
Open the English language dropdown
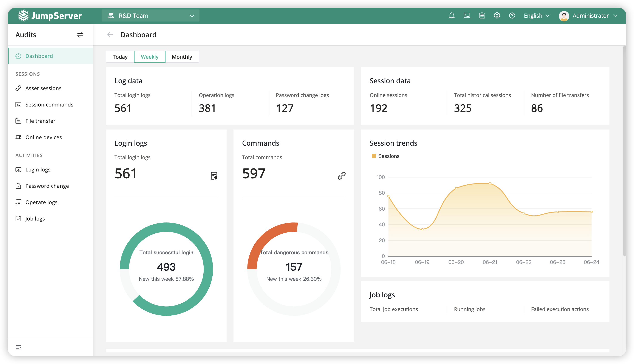[537, 15]
